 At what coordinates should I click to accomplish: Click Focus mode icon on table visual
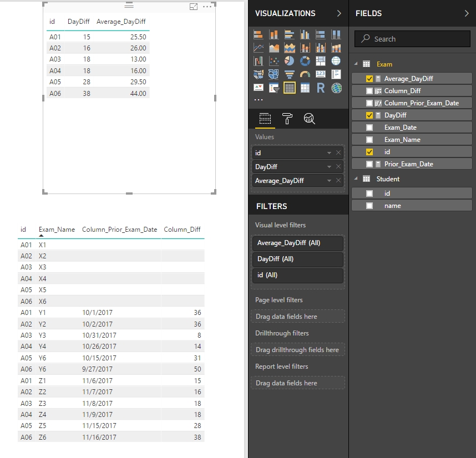click(194, 7)
